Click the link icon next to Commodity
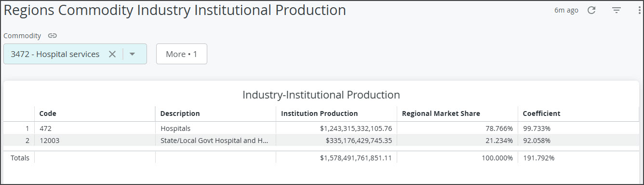Viewport: 644px width, 185px height. pos(53,36)
